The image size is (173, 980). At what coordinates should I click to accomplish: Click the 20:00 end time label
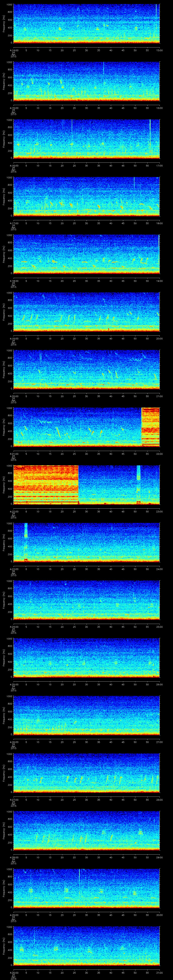[159, 339]
